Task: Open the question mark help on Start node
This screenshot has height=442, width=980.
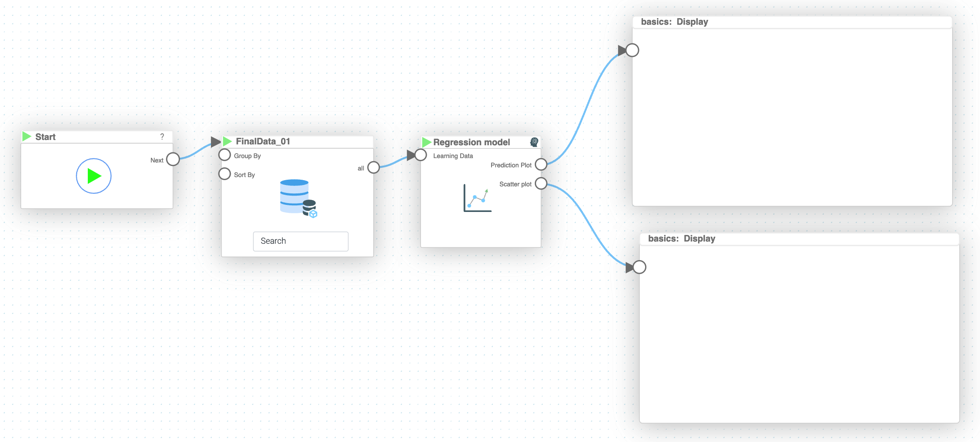Action: click(162, 136)
